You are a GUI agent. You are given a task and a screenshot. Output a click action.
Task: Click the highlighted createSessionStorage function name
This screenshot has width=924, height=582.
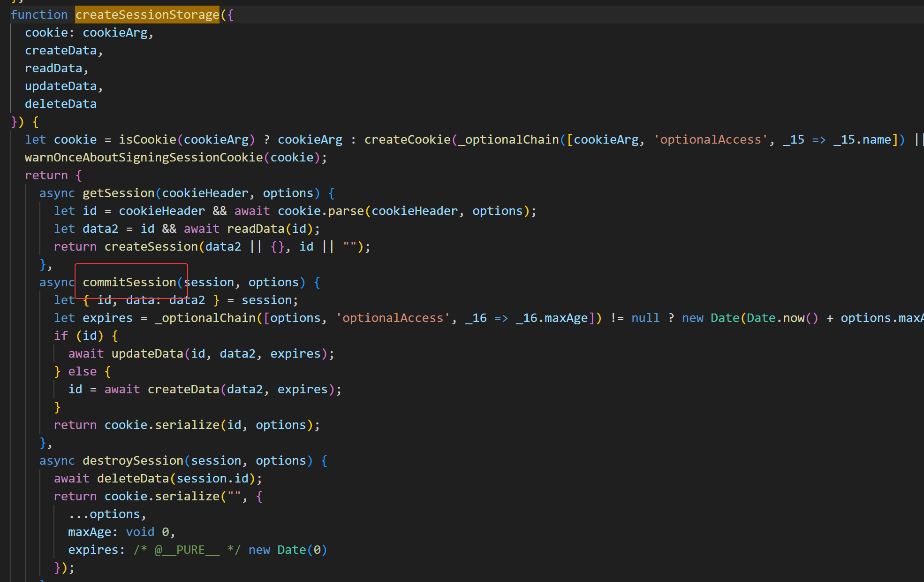click(147, 15)
